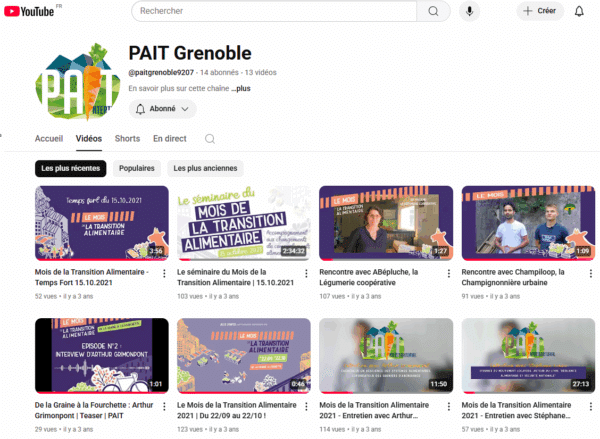Sort videos by Populaires
This screenshot has height=439, width=600.
(x=137, y=168)
